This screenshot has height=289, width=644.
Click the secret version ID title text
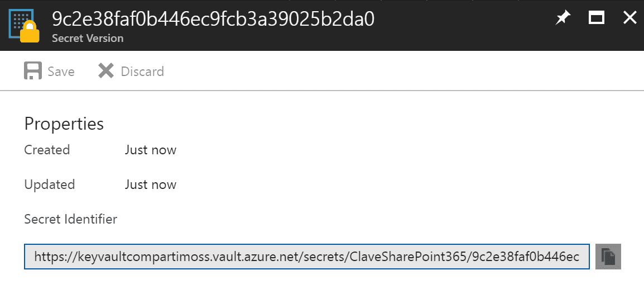tap(213, 19)
